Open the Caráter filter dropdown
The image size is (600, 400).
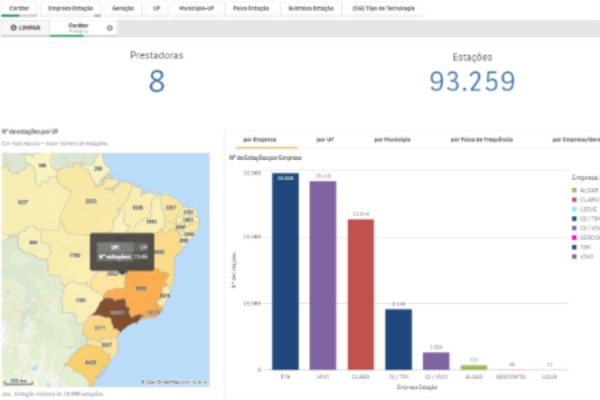pos(18,7)
